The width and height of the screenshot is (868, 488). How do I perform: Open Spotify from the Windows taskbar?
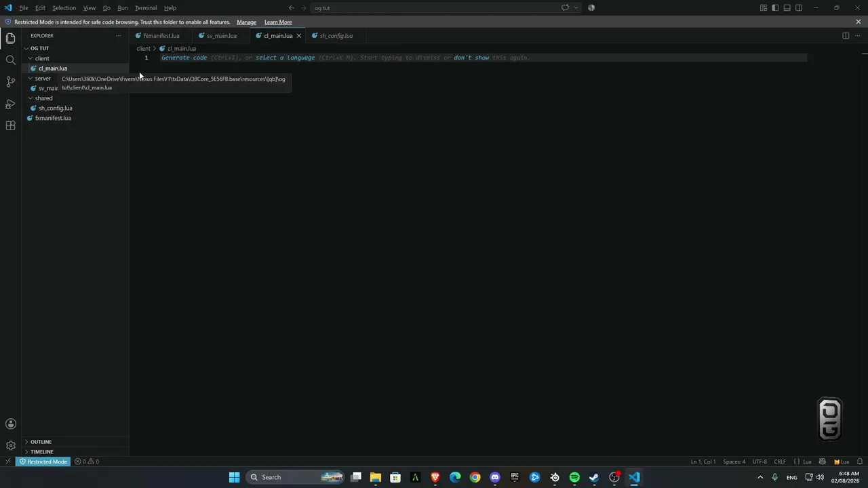(574, 477)
